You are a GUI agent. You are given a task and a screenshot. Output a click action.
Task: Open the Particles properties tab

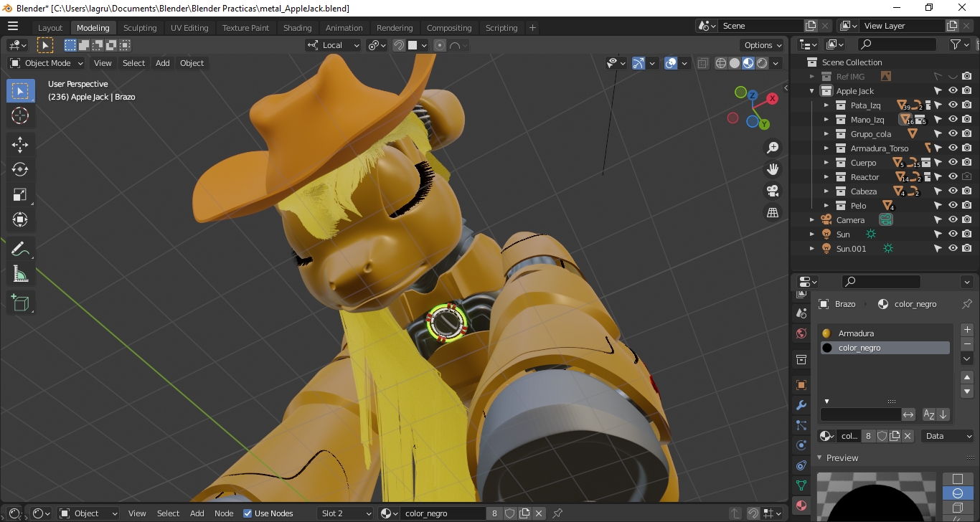click(x=801, y=426)
